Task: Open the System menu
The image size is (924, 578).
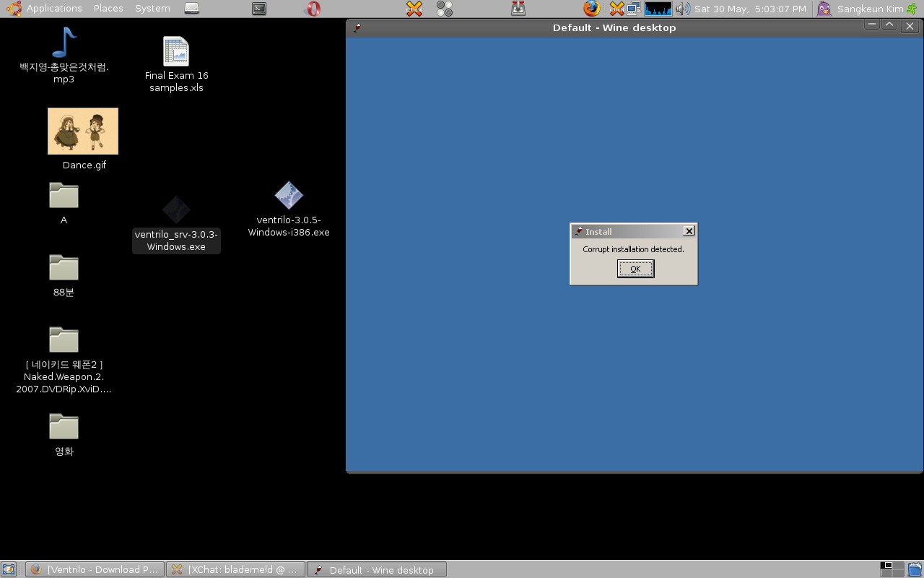Action: point(152,9)
